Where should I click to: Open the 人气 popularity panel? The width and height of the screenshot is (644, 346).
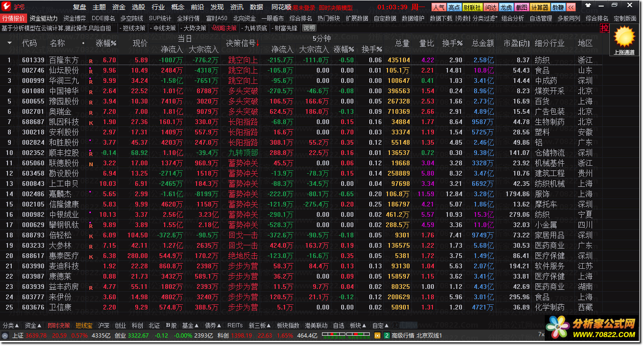tap(439, 7)
